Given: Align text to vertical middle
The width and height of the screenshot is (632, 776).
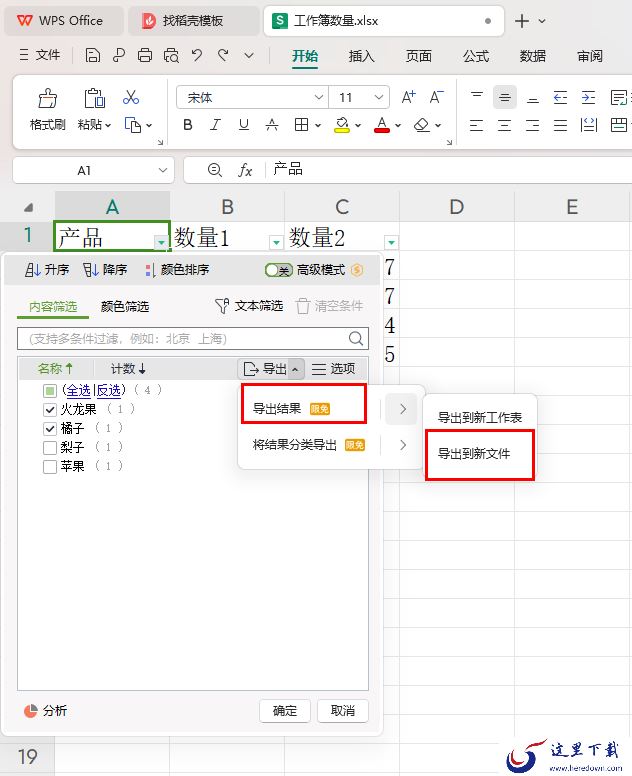Looking at the screenshot, I should coord(505,97).
